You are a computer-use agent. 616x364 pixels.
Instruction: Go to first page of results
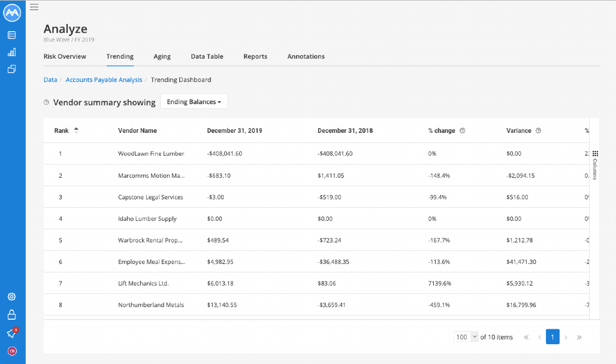(x=527, y=337)
